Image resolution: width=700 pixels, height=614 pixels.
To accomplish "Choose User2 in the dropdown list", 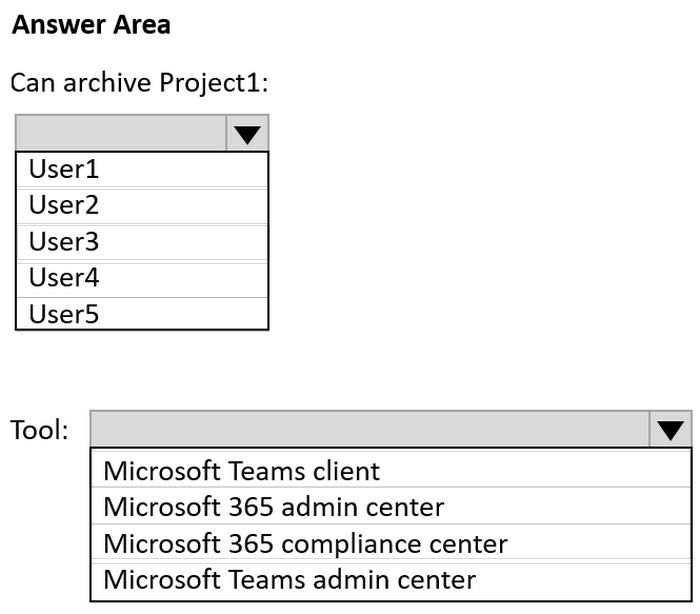I will coord(142,205).
